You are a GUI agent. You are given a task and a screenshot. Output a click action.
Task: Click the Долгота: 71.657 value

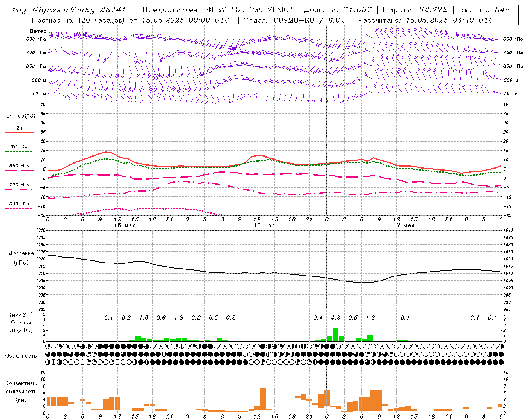(x=338, y=10)
